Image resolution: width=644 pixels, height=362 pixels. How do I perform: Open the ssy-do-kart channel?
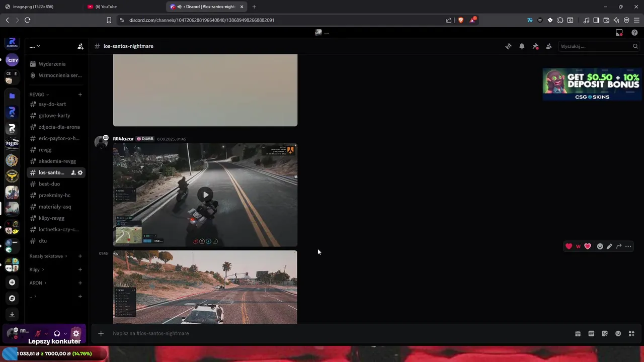click(x=55, y=104)
